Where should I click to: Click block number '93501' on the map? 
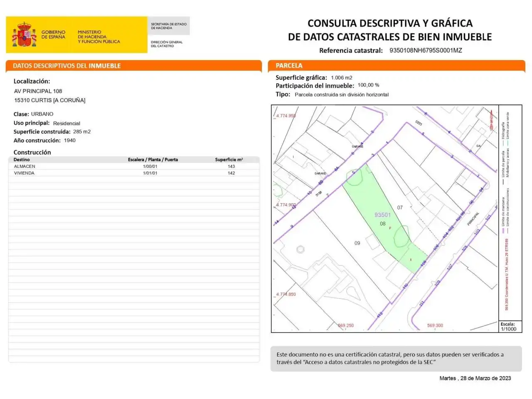coord(382,215)
